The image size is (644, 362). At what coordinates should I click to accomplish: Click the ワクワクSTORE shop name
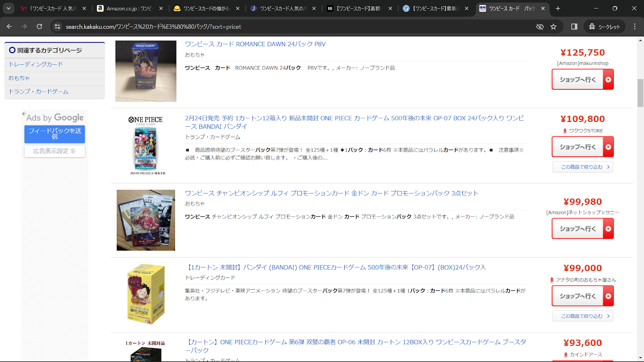click(x=586, y=131)
